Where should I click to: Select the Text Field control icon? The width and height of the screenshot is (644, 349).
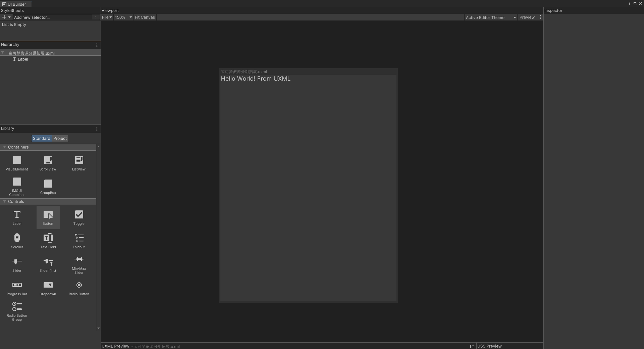click(x=48, y=238)
